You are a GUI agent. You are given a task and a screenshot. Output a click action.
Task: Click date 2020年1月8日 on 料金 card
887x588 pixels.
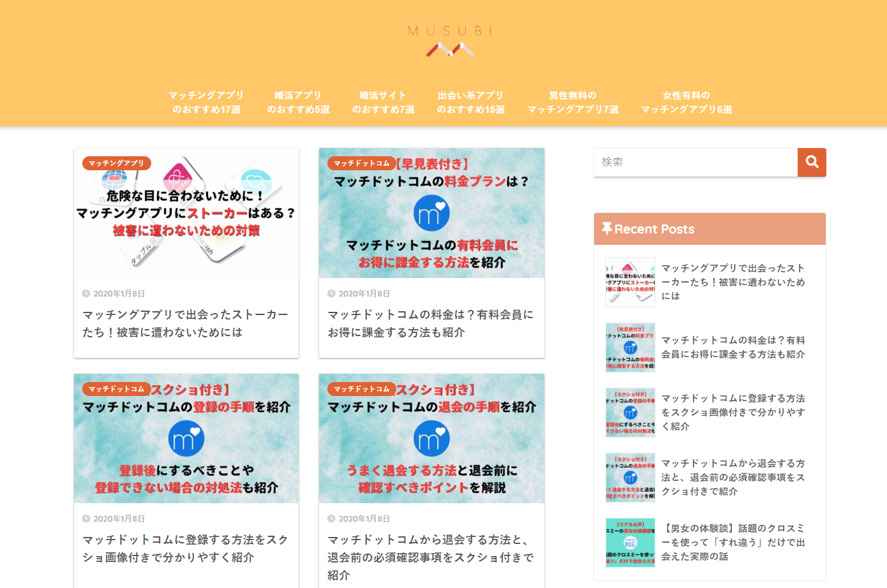[x=364, y=294]
